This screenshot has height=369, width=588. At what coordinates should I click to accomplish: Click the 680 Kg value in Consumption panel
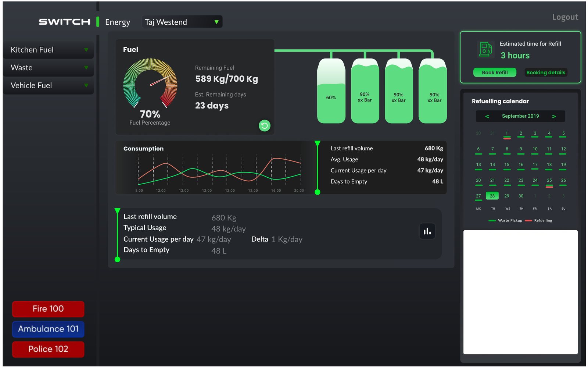(x=434, y=148)
